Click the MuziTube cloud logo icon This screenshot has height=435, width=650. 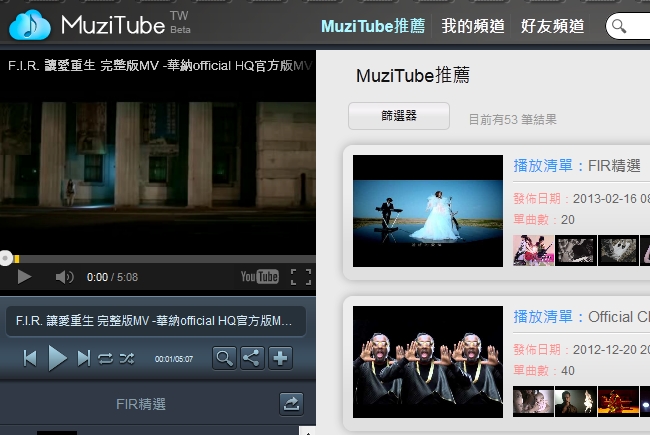click(x=30, y=25)
